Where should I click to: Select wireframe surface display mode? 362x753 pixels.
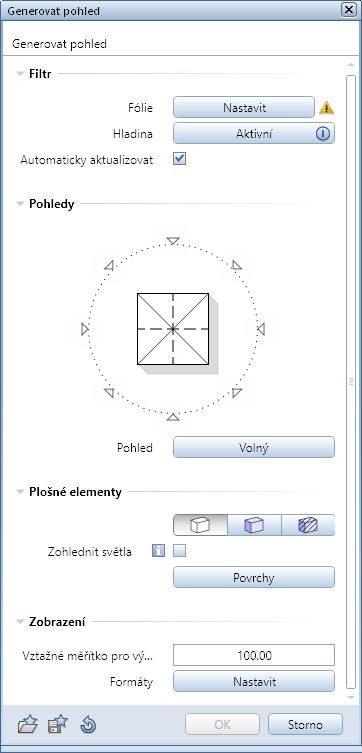(x=200, y=525)
